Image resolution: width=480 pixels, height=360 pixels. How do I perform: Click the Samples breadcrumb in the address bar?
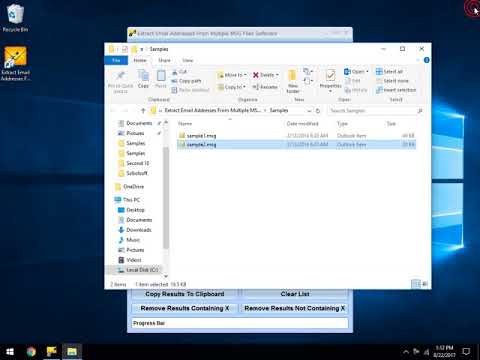tap(279, 111)
